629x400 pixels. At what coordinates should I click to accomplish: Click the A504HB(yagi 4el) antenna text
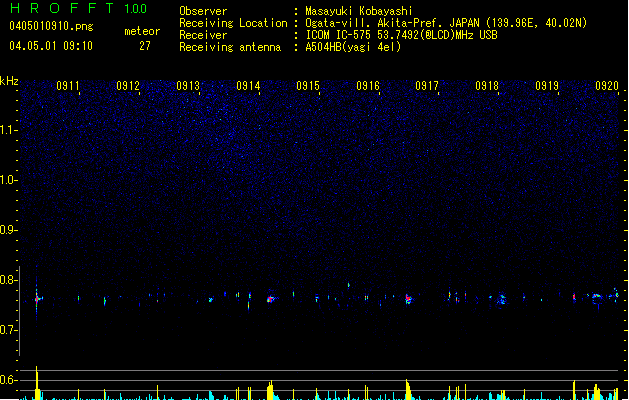[353, 47]
